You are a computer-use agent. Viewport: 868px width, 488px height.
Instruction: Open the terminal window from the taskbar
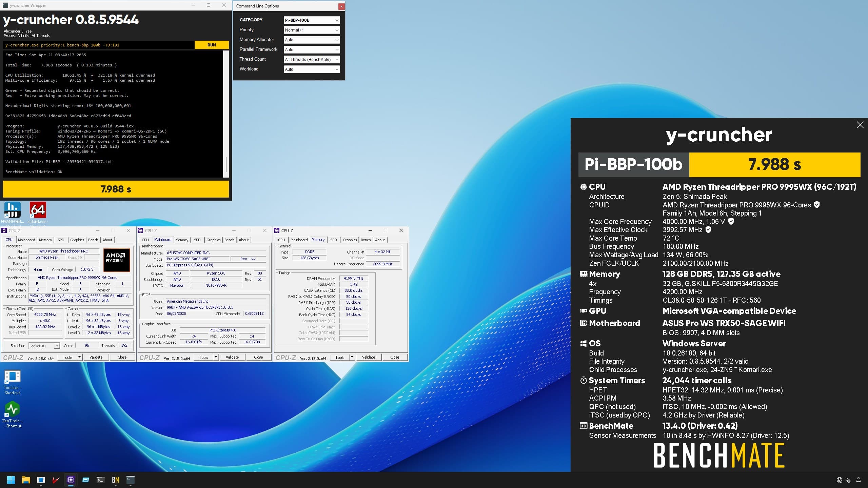pos(100,480)
